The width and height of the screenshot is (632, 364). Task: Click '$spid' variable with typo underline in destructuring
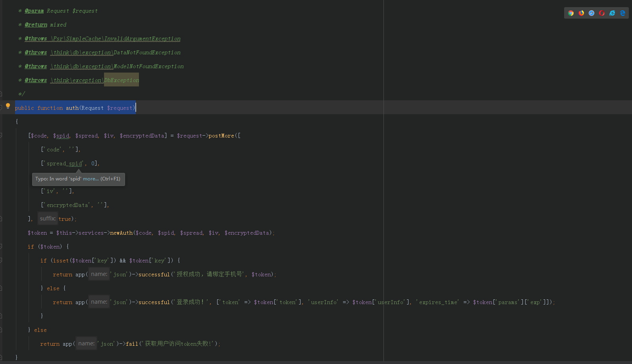point(62,136)
